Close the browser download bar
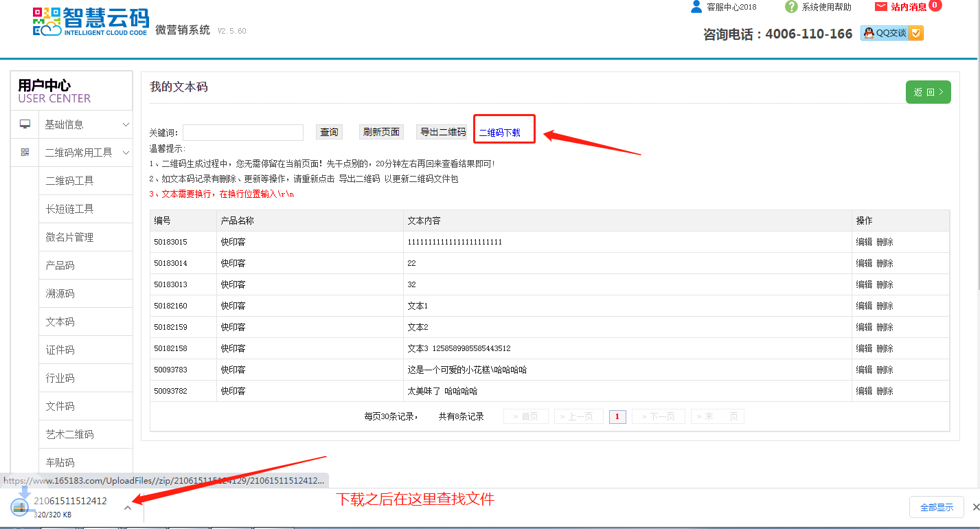 point(977,507)
